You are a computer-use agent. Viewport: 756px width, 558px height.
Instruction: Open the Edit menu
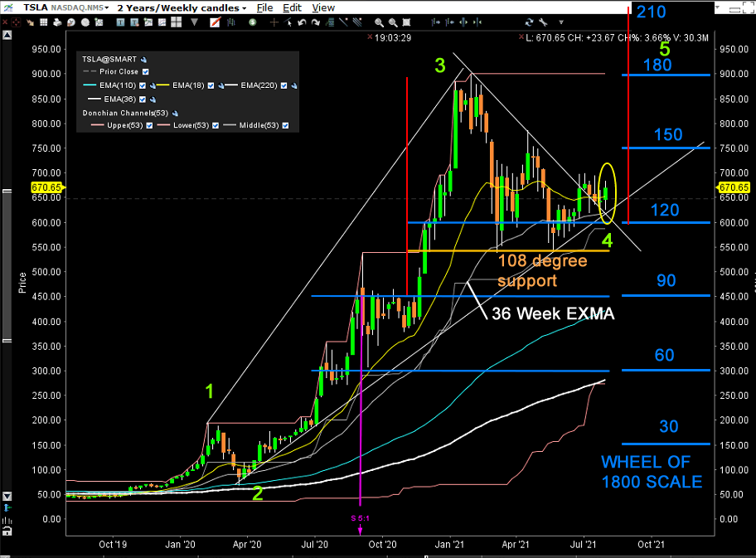click(x=292, y=7)
